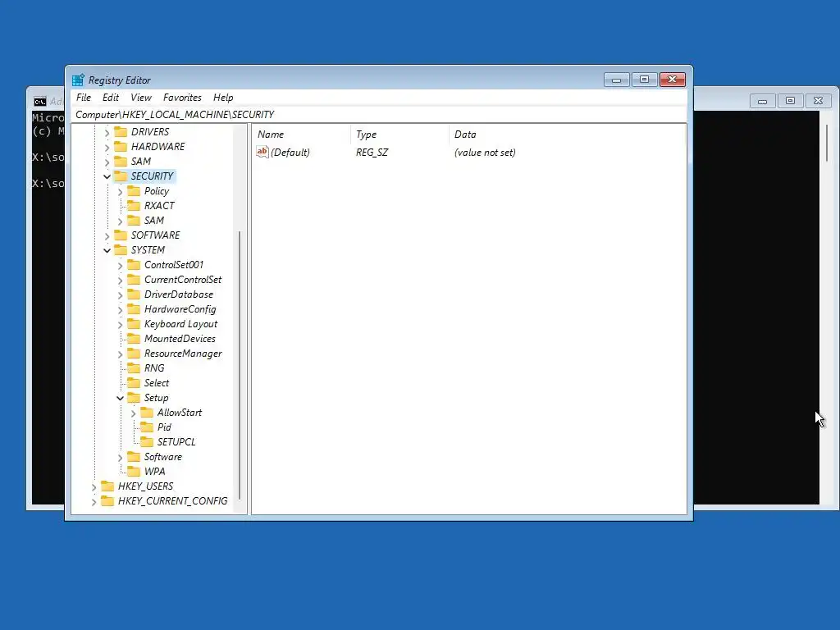
Task: Click the SECURITY folder icon
Action: tap(121, 176)
